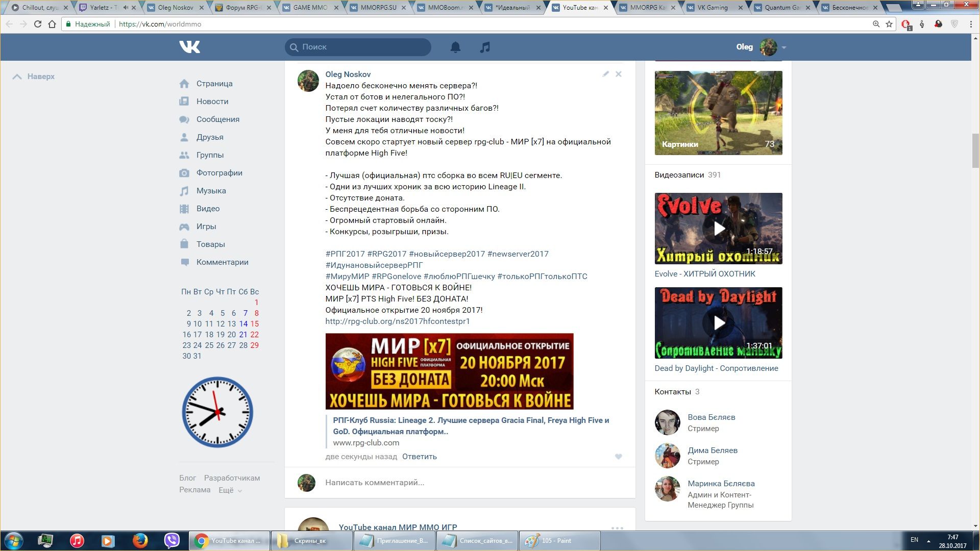The image size is (980, 551).
Task: Like the post with heart icon
Action: [x=618, y=457]
